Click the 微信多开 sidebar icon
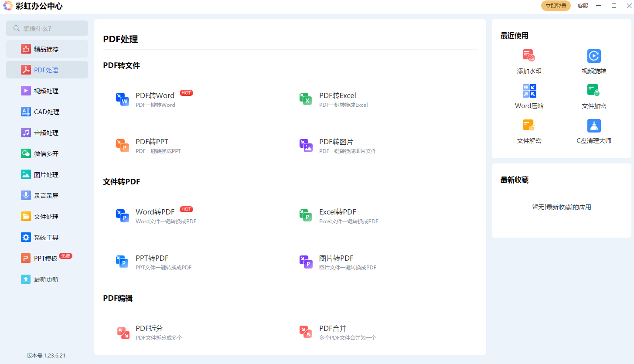The image size is (634, 364). click(x=26, y=154)
